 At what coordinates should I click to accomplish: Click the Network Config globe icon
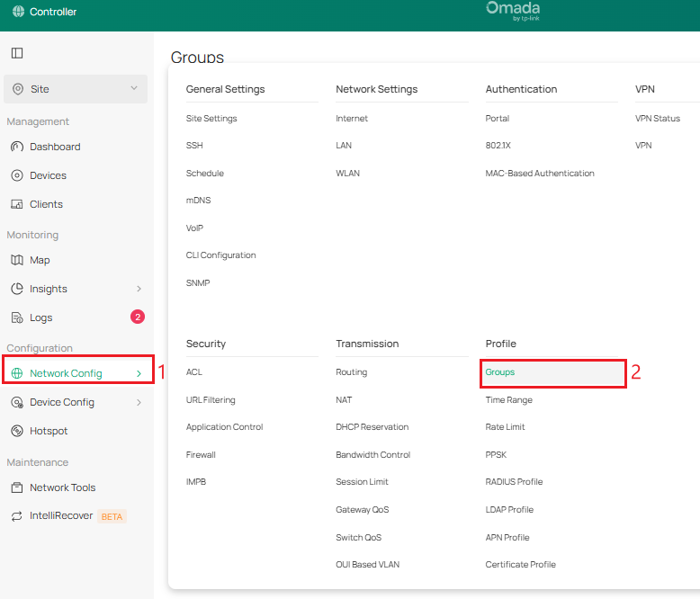(17, 373)
